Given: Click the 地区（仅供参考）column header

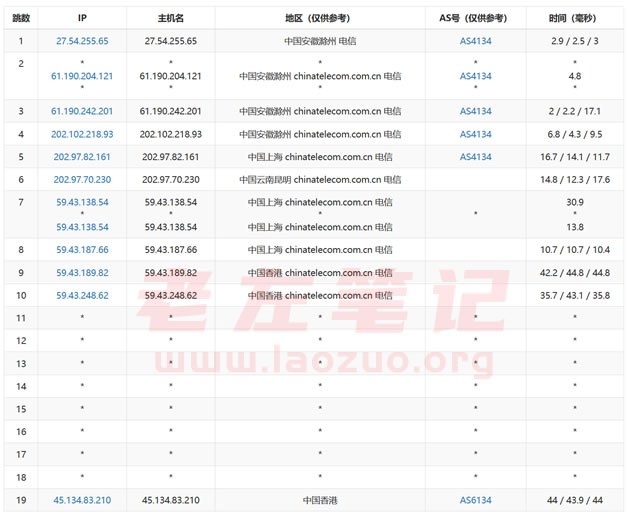Looking at the screenshot, I should pyautogui.click(x=320, y=18).
